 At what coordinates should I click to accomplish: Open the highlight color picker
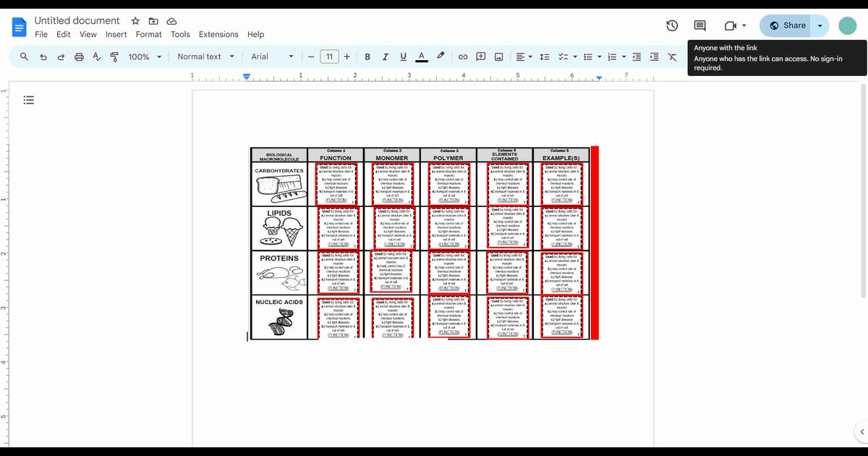point(441,56)
